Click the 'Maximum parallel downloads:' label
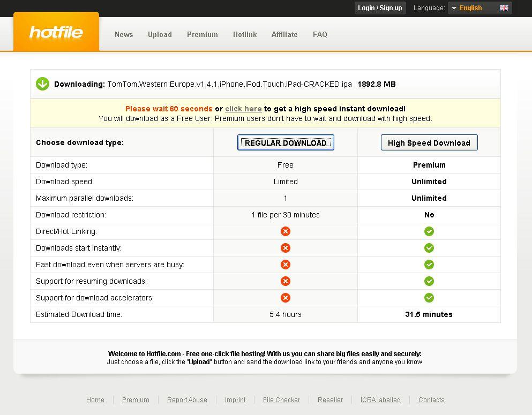The width and height of the screenshot is (532, 415). (85, 198)
